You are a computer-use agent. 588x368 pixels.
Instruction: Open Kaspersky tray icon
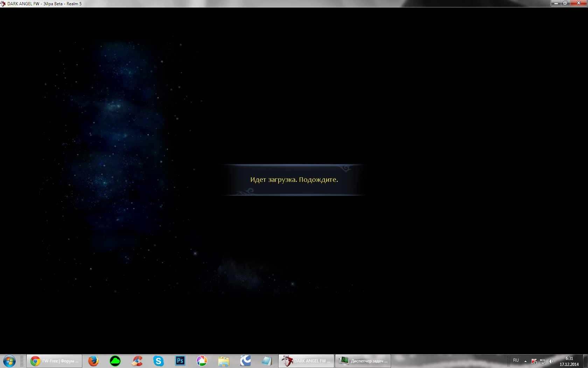(534, 361)
